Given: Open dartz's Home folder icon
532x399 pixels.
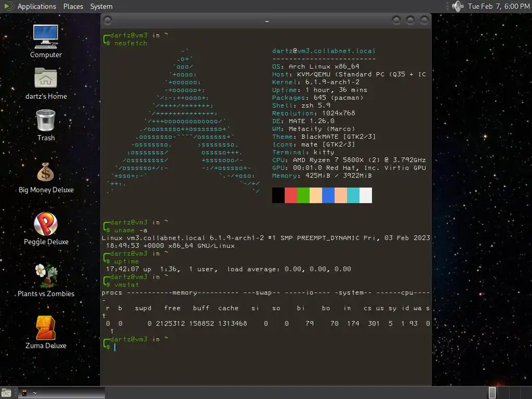Looking at the screenshot, I should [x=46, y=83].
